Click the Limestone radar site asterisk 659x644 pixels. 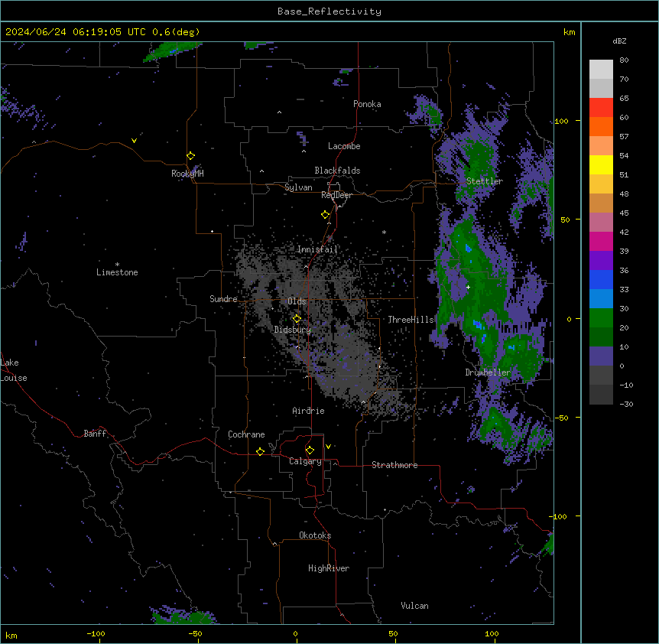coord(117,265)
